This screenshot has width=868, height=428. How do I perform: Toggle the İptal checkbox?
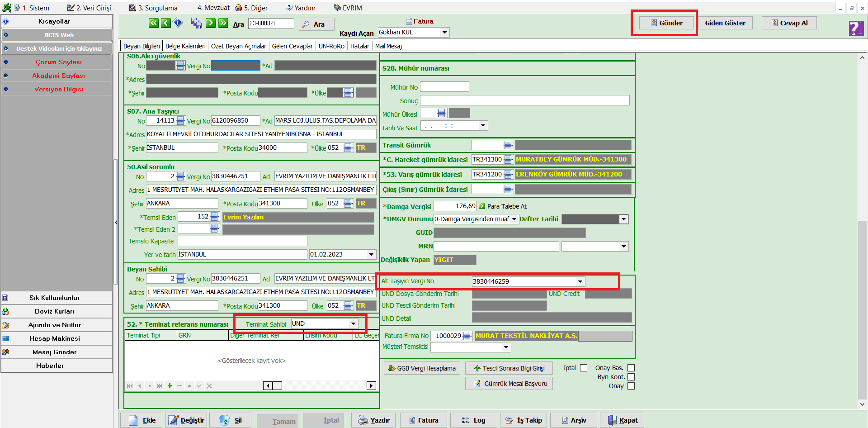tap(584, 368)
